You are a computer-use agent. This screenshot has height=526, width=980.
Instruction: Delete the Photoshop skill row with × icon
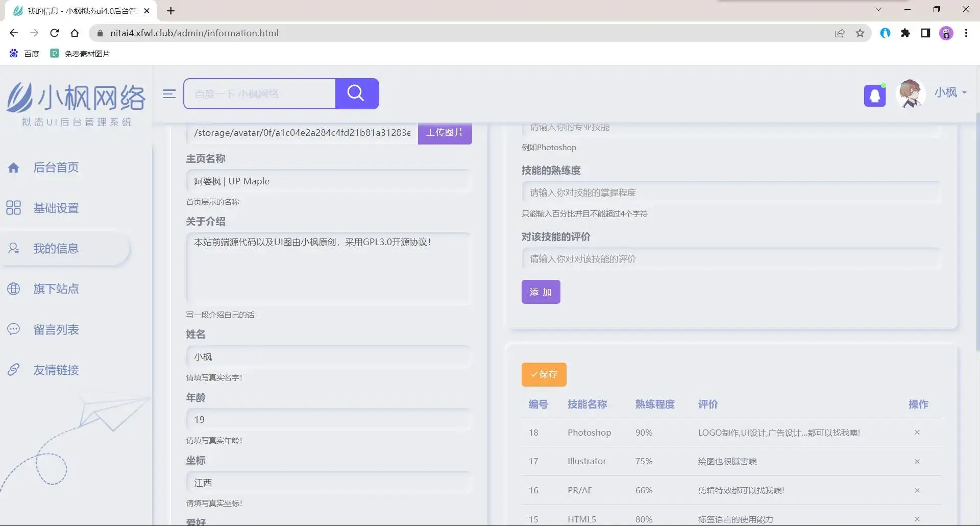click(917, 433)
